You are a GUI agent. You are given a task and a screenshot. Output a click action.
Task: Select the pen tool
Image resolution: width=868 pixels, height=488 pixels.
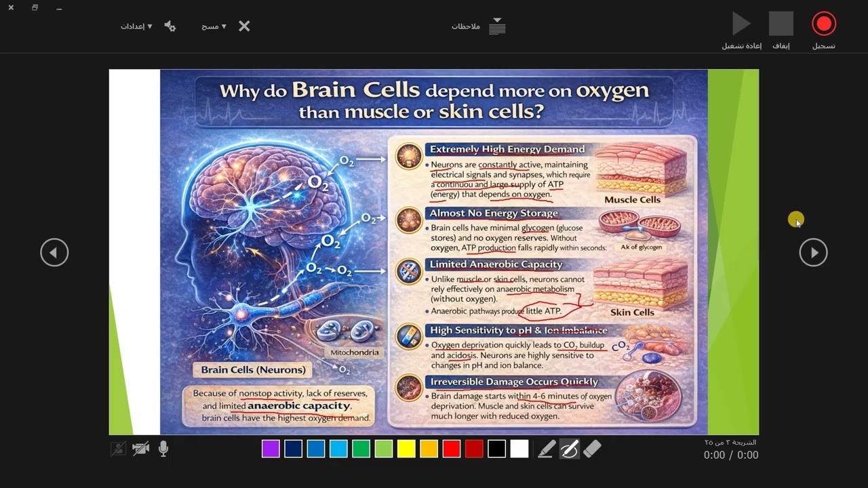tap(570, 449)
